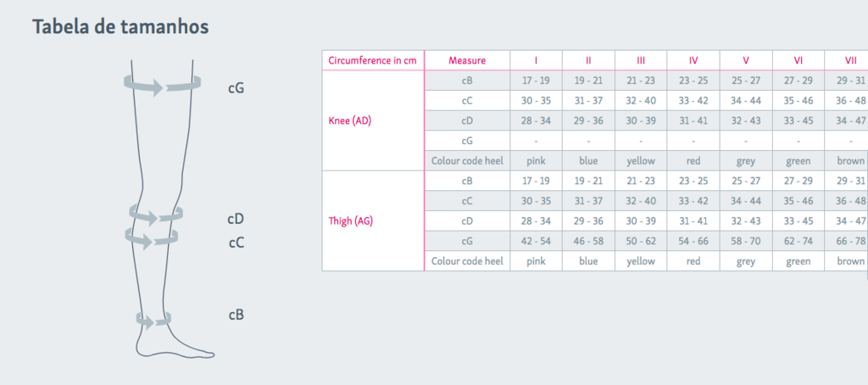Click the yellow colour code in Knee section
This screenshot has height=385, width=868.
[641, 160]
